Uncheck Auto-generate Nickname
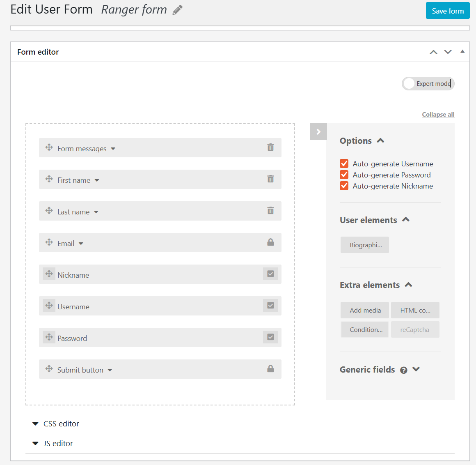The image size is (476, 465). pos(344,186)
